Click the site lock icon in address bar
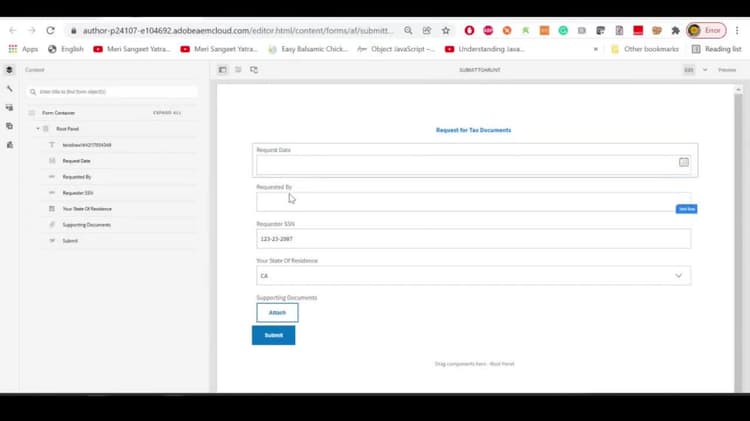The image size is (750, 421). pos(73,31)
